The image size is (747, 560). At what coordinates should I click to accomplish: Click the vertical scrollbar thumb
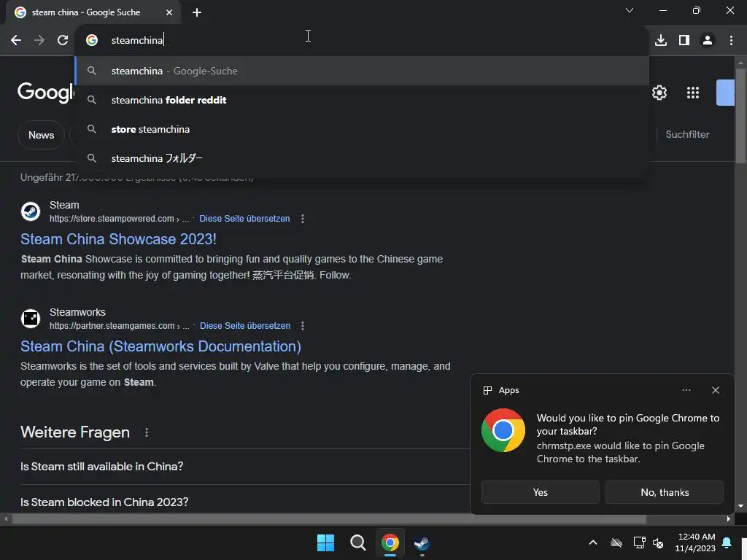(x=740, y=116)
